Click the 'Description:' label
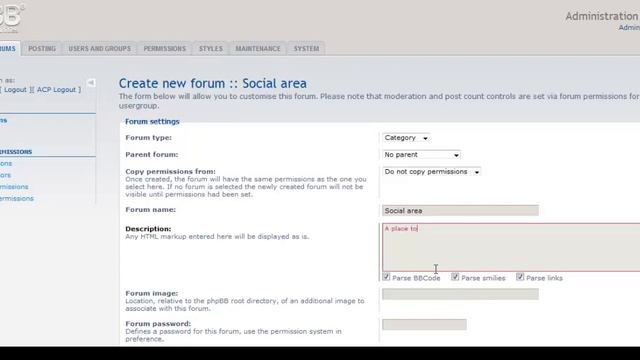This screenshot has height=360, width=640. 148,229
